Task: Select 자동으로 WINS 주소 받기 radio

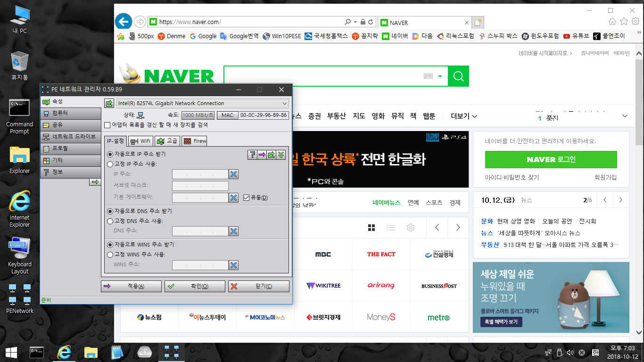Action: tap(110, 245)
